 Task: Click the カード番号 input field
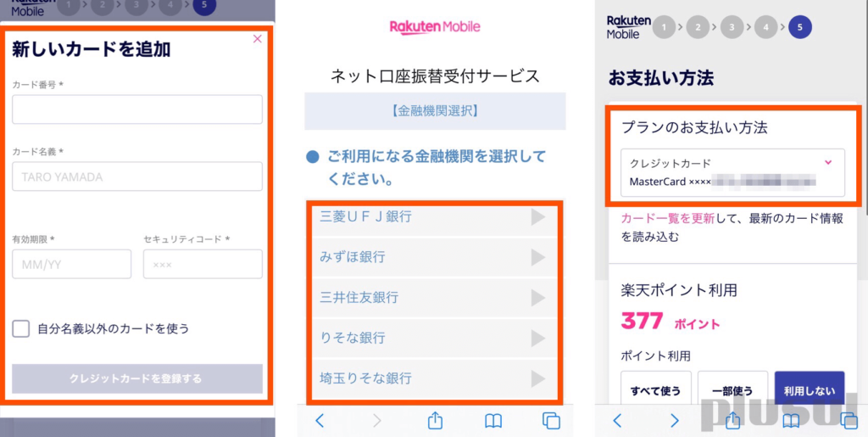point(137,109)
